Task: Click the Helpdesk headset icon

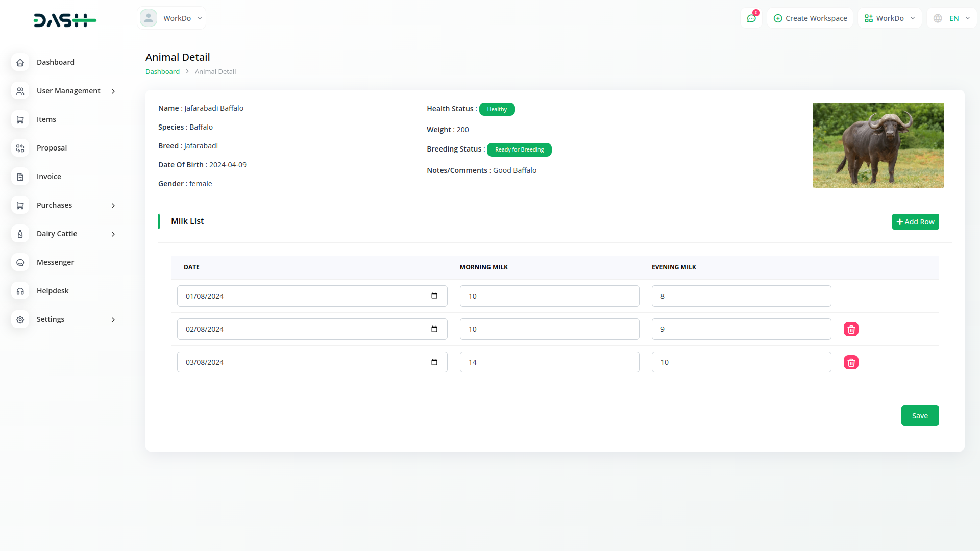Action: (x=20, y=291)
